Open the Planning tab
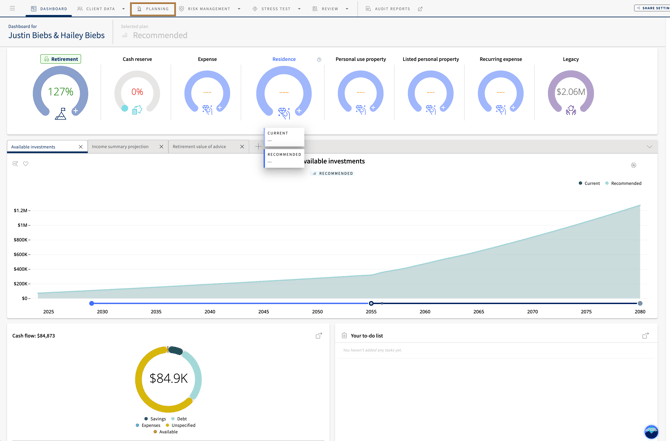The width and height of the screenshot is (670, 441). click(x=153, y=9)
